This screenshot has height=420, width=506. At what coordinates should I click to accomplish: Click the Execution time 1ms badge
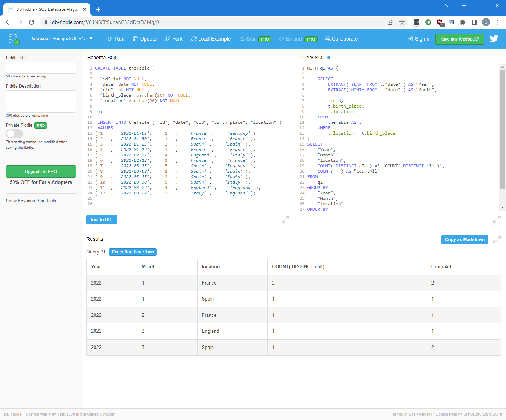[133, 252]
